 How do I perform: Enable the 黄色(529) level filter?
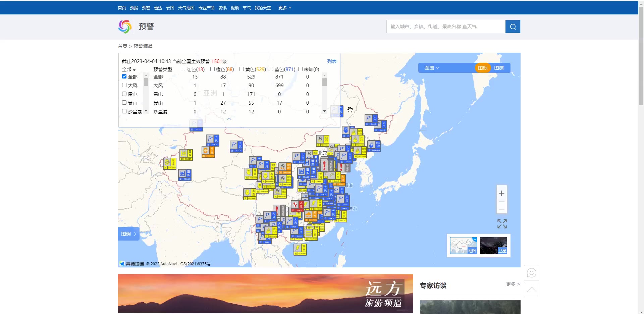click(241, 69)
